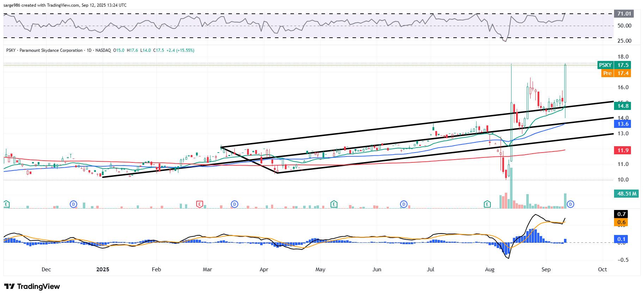644x297 pixels.
Task: Click the RSI 71.01 value label
Action: click(x=624, y=14)
